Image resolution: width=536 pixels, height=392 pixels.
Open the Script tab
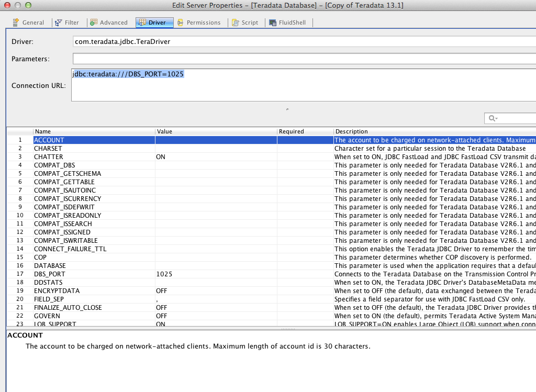tap(250, 23)
